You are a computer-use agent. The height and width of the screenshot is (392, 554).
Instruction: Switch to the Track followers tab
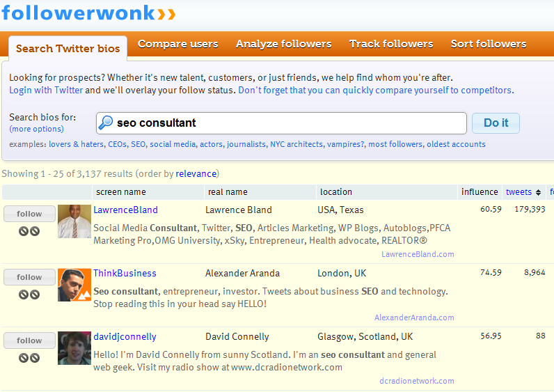pyautogui.click(x=391, y=44)
